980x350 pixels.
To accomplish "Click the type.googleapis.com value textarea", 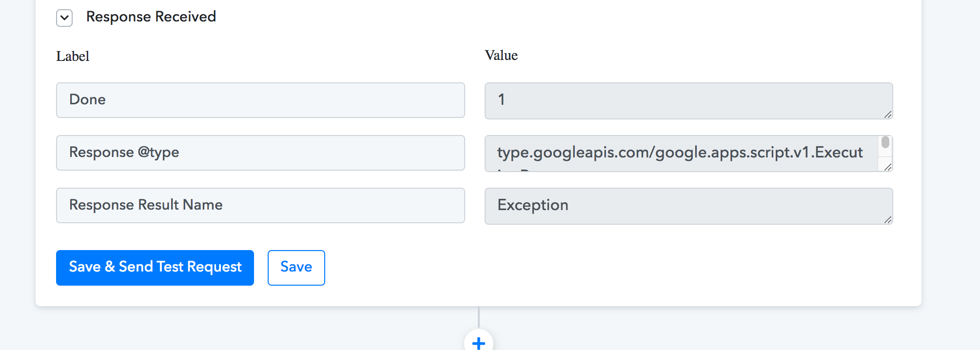I will pyautogui.click(x=682, y=154).
